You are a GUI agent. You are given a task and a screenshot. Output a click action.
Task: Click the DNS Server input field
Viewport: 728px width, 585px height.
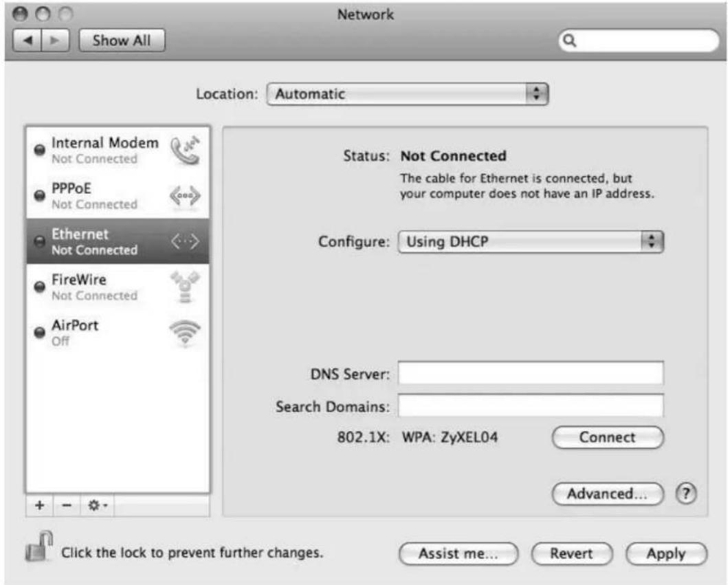[531, 373]
